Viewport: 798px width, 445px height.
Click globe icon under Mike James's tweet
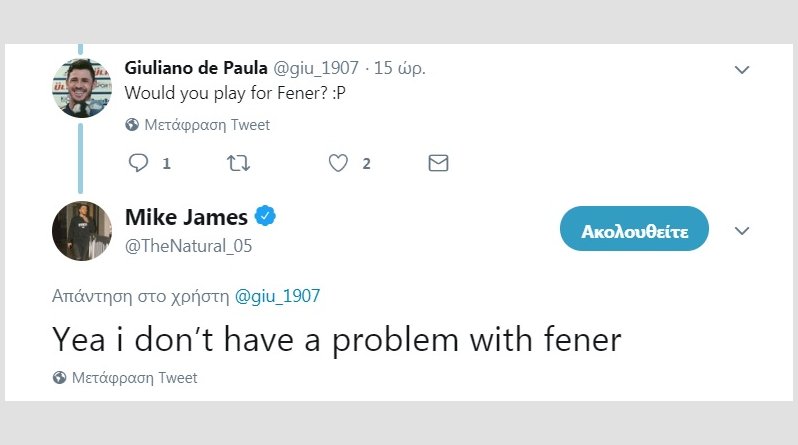pos(60,378)
